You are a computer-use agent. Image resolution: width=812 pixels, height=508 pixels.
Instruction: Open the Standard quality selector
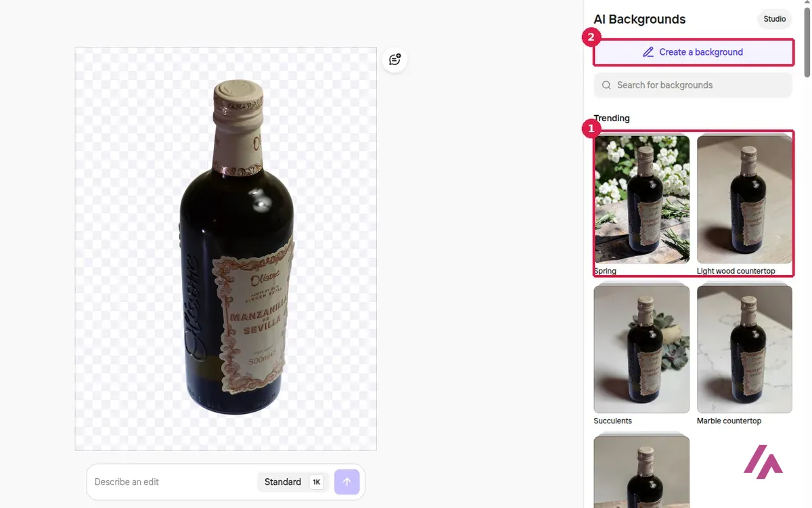tap(293, 482)
